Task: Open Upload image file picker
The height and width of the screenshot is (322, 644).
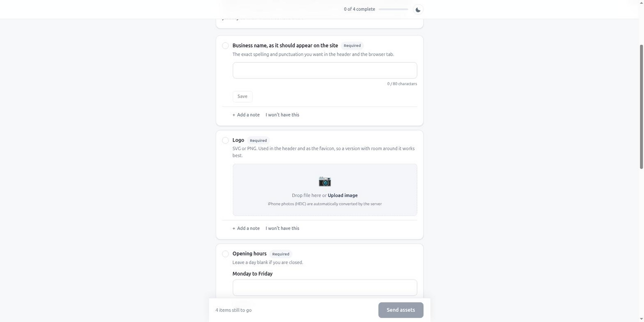Action: (343, 195)
